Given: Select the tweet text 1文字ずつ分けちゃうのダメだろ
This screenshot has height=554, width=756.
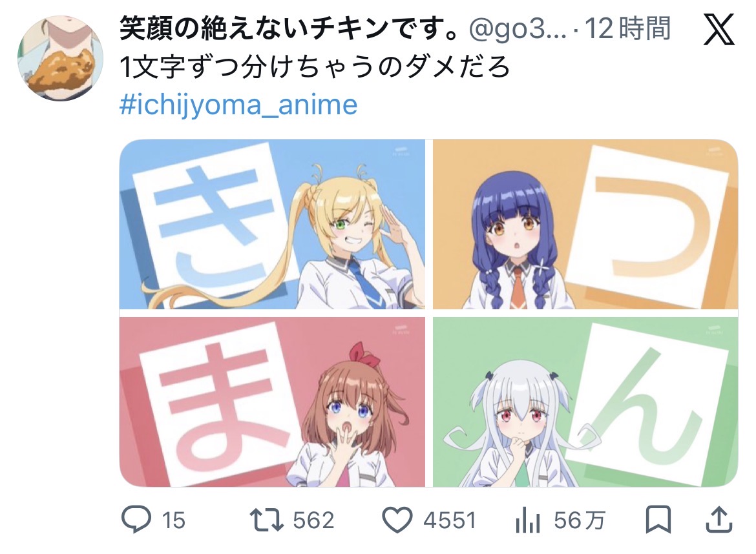Looking at the screenshot, I should (315, 67).
